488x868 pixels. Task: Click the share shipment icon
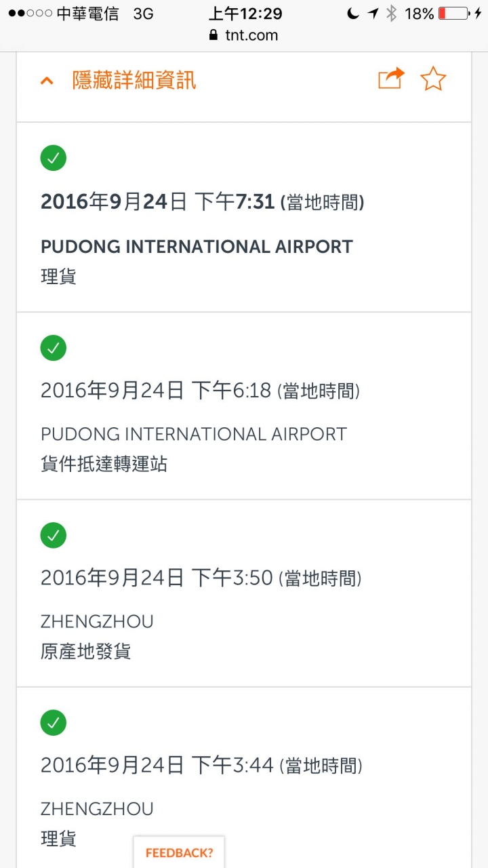[x=390, y=79]
